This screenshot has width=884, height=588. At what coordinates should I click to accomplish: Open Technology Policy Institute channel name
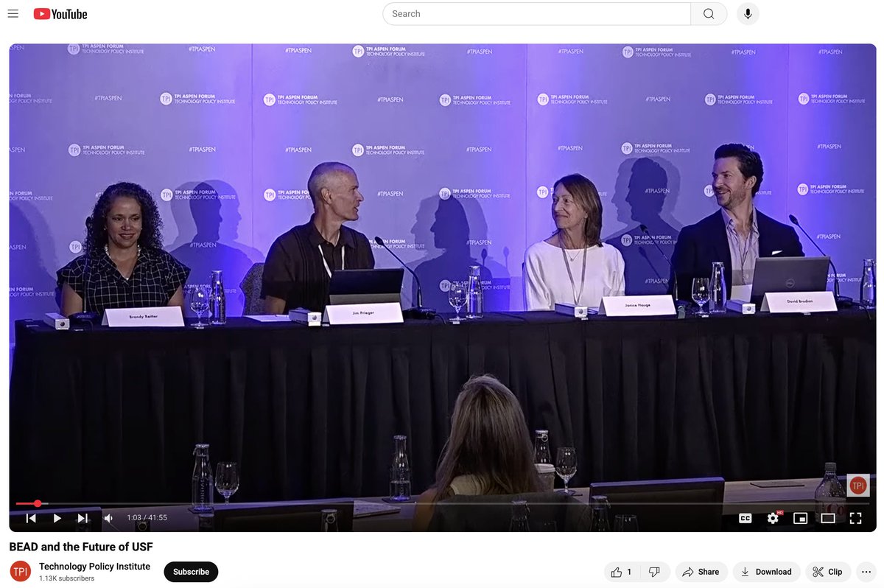pyautogui.click(x=94, y=567)
